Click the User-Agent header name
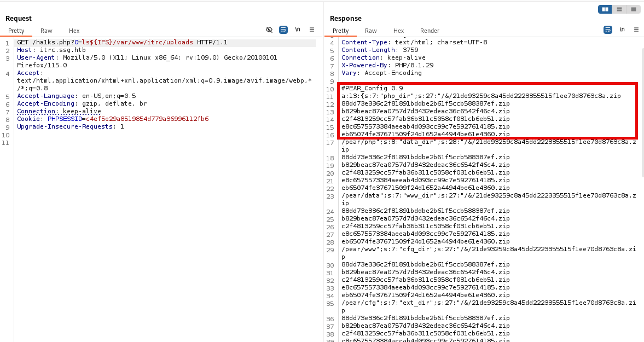Image resolution: width=644 pixels, height=342 pixels. pyautogui.click(x=36, y=58)
